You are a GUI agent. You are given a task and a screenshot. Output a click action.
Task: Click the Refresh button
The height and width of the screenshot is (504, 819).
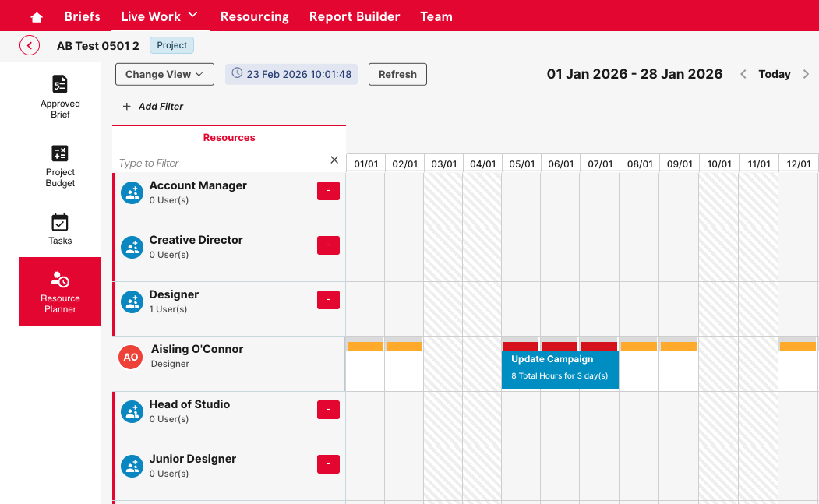(397, 74)
